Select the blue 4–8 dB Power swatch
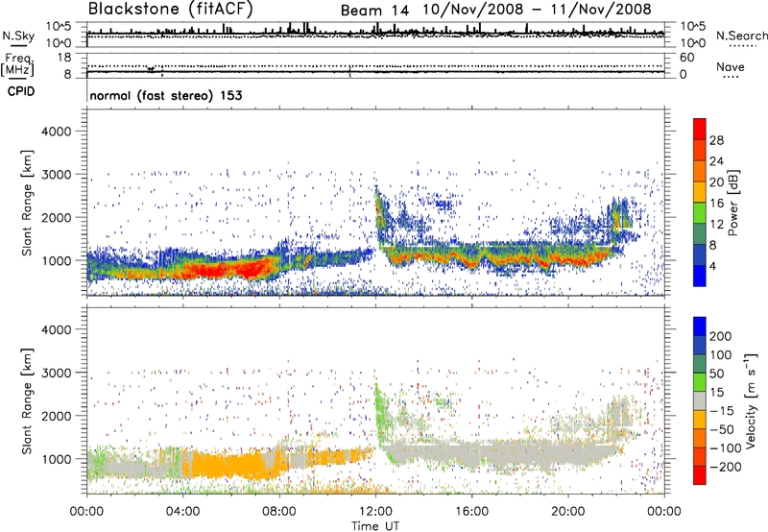Viewport: 768px width, 532px height. 700,255
